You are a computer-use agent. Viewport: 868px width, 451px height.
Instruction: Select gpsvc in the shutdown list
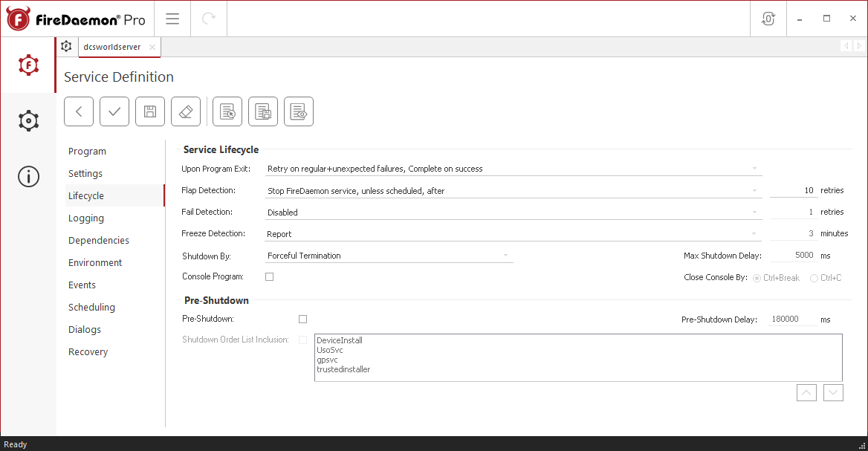(327, 360)
